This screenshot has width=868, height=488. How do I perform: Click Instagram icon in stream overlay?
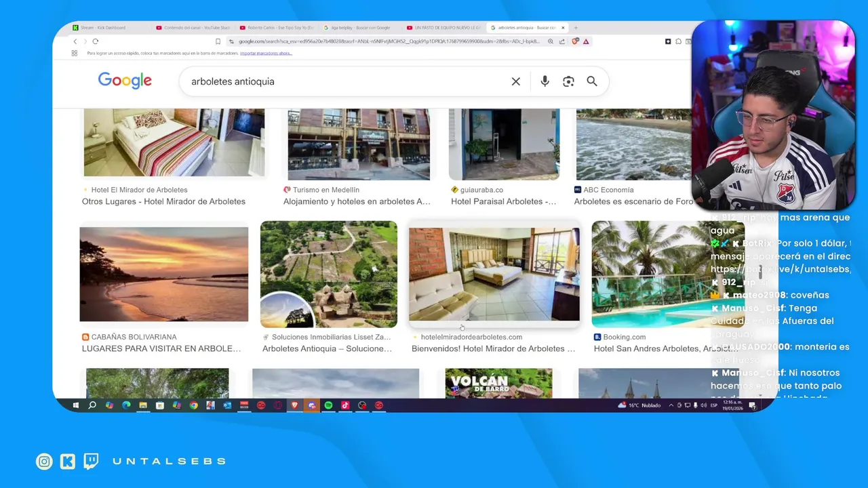44,462
